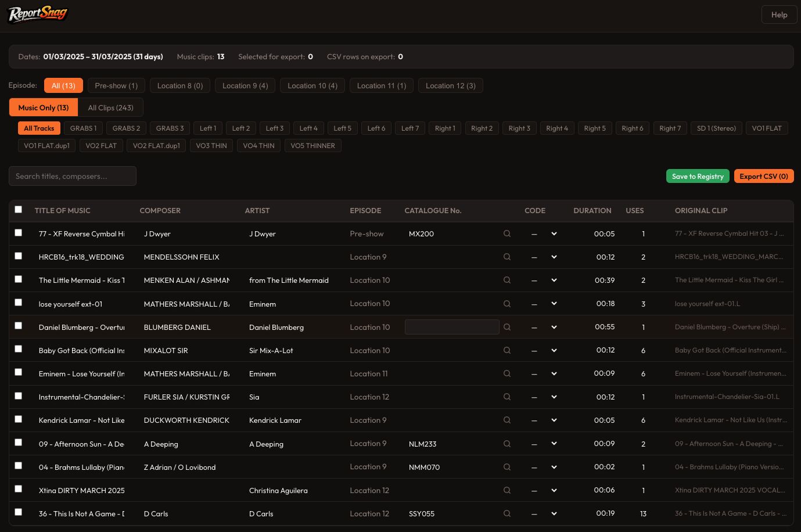Click the Export CSV (0) button
The width and height of the screenshot is (801, 532).
point(764,176)
